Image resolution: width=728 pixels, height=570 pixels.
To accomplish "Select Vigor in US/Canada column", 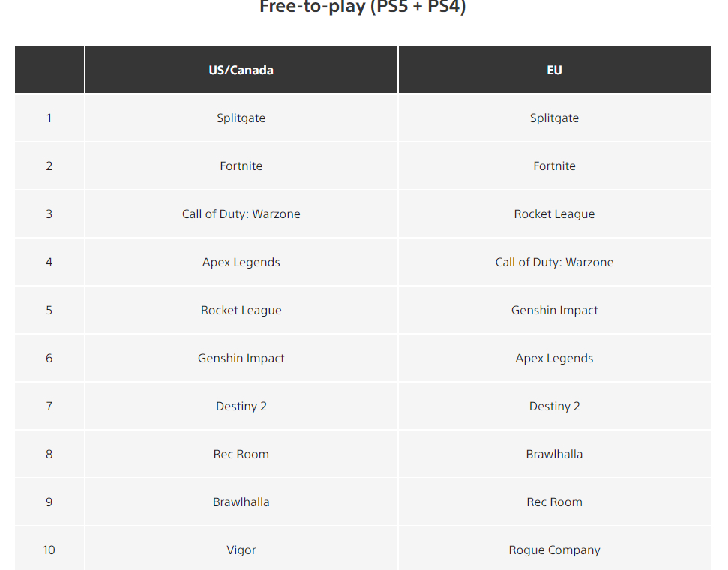I will coord(241,550).
